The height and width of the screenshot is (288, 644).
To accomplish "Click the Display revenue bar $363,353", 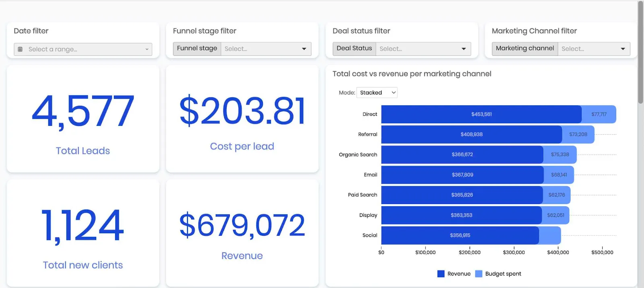I will 462,215.
